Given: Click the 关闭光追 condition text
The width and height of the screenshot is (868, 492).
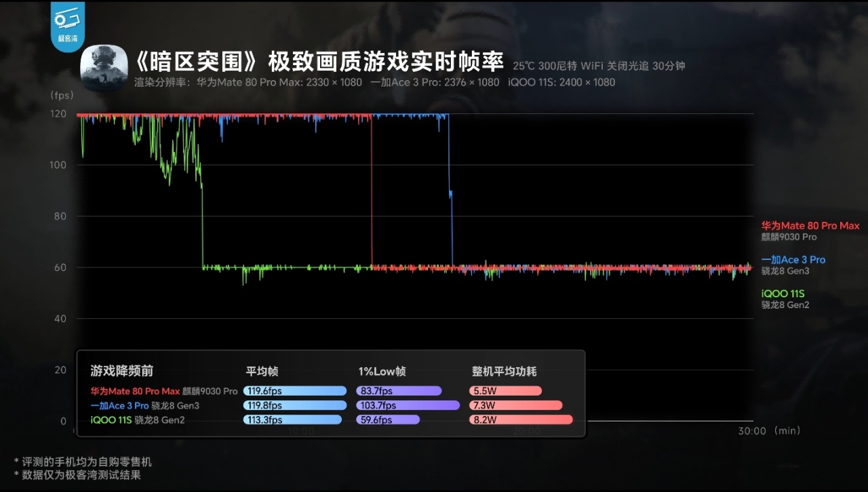Looking at the screenshot, I should [x=628, y=66].
